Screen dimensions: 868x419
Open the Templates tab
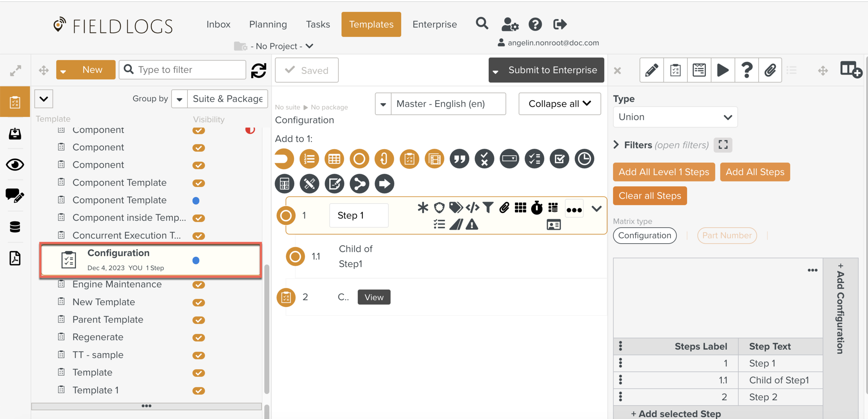coord(371,24)
